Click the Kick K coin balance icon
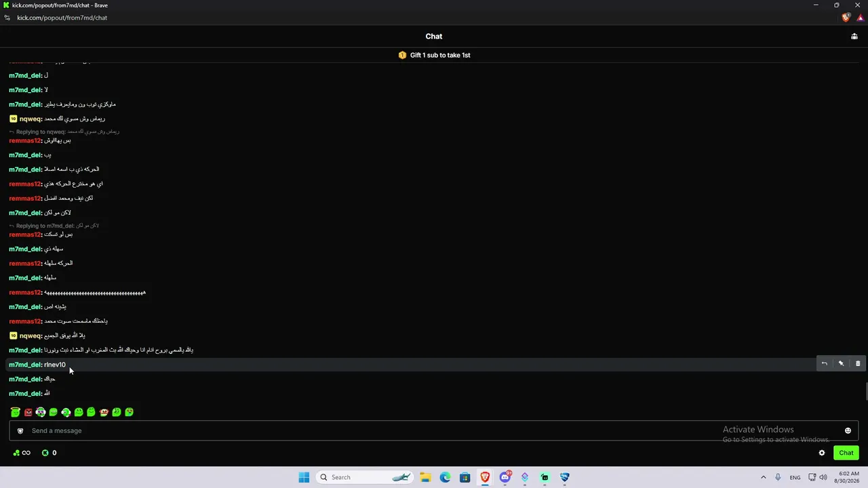 point(45,453)
